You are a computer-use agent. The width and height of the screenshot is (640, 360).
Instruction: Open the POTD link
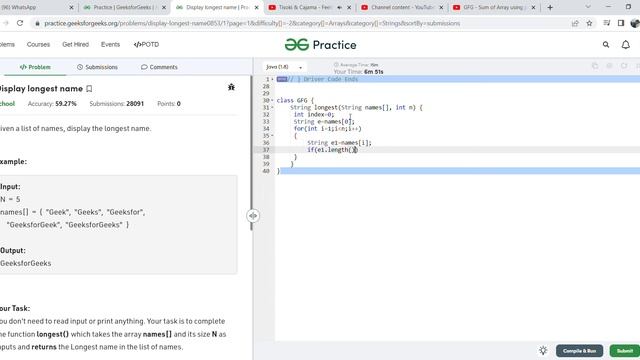pyautogui.click(x=147, y=44)
